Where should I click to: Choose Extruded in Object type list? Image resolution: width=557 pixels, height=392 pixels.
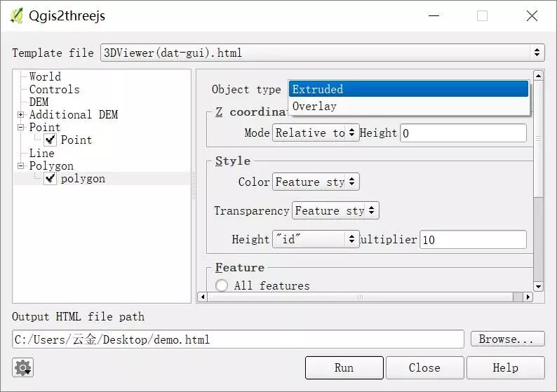point(408,89)
